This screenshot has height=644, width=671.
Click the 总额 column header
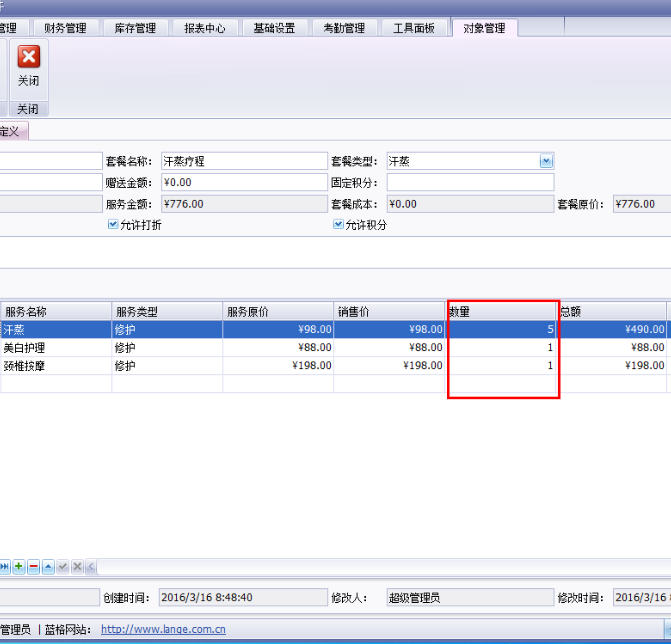click(x=612, y=312)
